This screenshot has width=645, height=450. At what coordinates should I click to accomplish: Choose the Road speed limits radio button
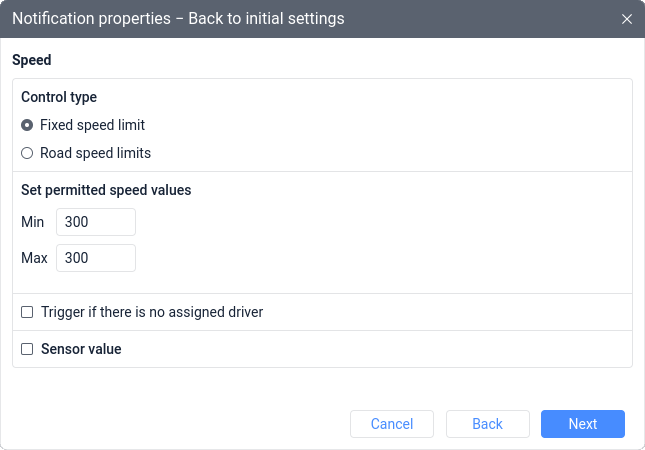[x=27, y=153]
